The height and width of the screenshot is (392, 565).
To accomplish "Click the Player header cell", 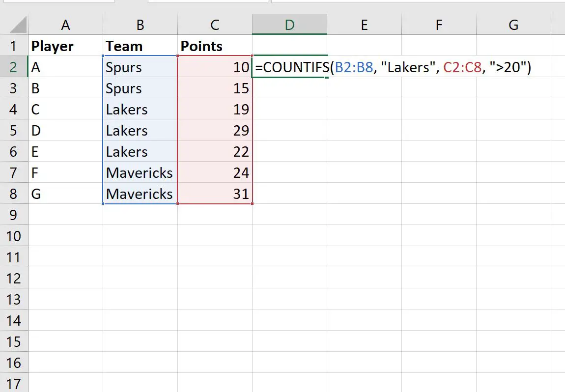I will tap(65, 46).
